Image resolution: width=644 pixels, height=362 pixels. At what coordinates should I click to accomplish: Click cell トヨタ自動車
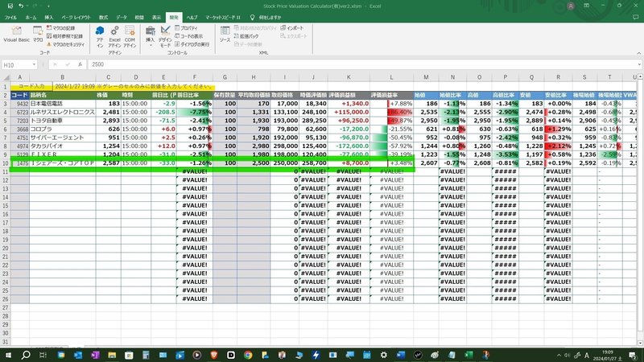tap(63, 121)
